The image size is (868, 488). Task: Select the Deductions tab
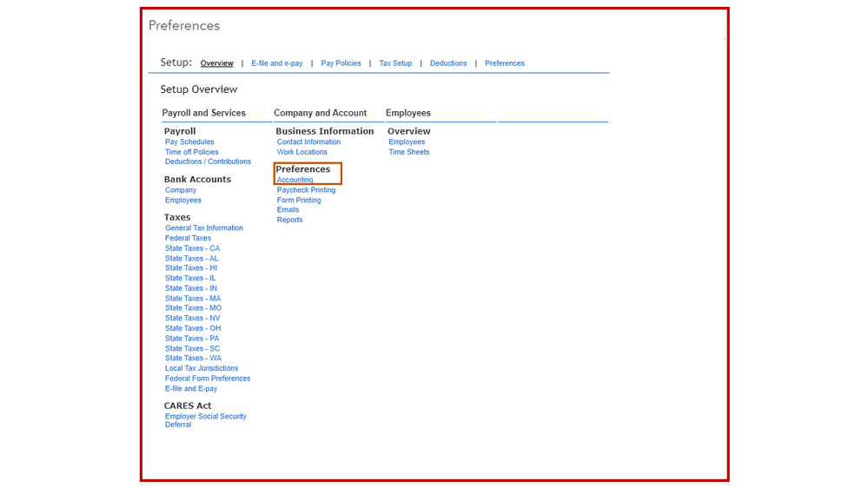point(448,63)
